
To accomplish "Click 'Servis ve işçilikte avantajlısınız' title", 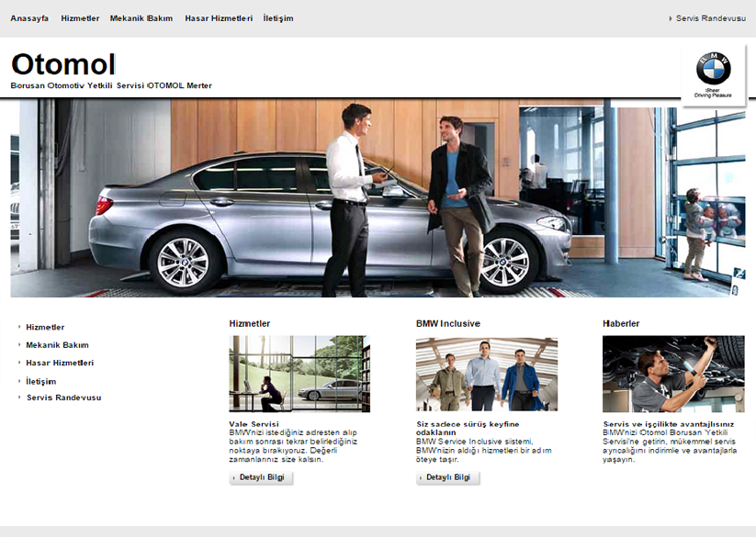I will [x=668, y=424].
